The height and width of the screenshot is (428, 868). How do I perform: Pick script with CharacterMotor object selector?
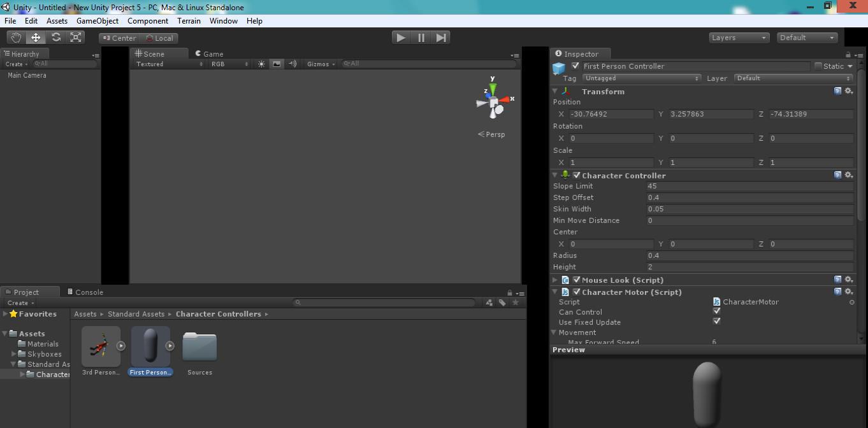tap(852, 302)
